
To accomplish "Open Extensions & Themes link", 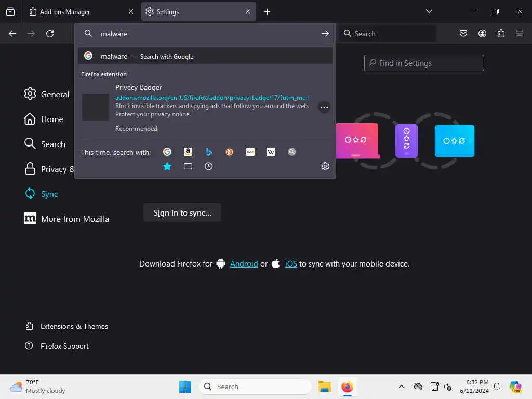I will coord(66,326).
